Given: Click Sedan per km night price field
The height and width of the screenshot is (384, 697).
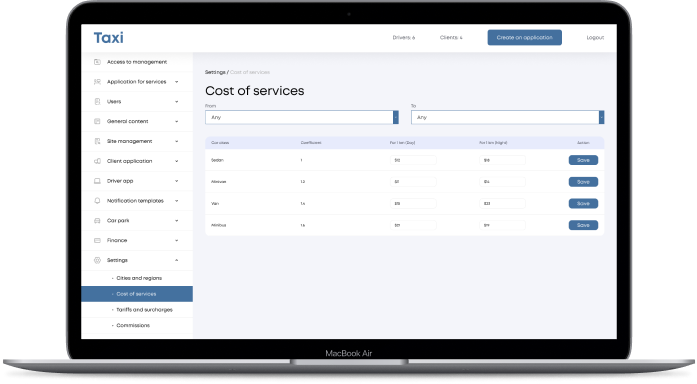Looking at the screenshot, I should (x=502, y=160).
